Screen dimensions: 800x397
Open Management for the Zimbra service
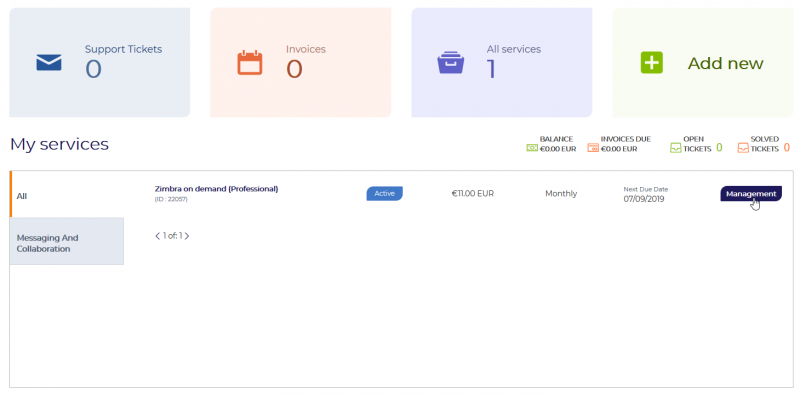click(x=751, y=193)
